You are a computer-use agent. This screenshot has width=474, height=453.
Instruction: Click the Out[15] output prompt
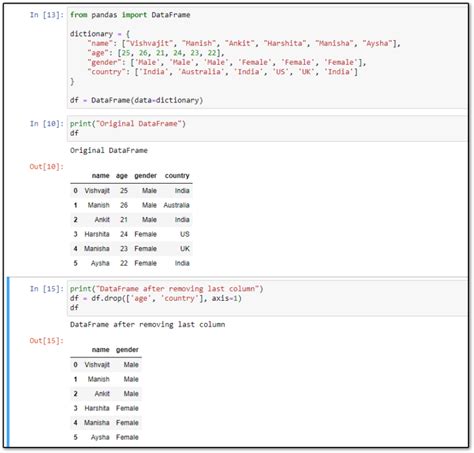tap(47, 341)
